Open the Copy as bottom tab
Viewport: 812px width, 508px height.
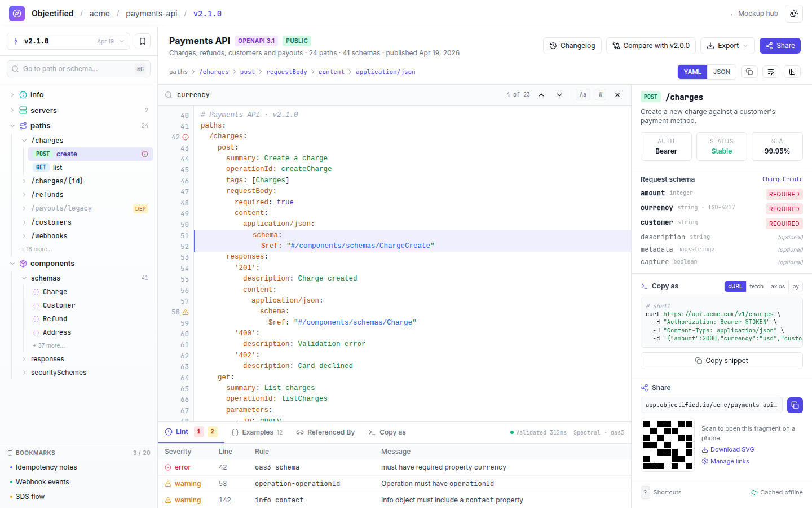pyautogui.click(x=387, y=432)
